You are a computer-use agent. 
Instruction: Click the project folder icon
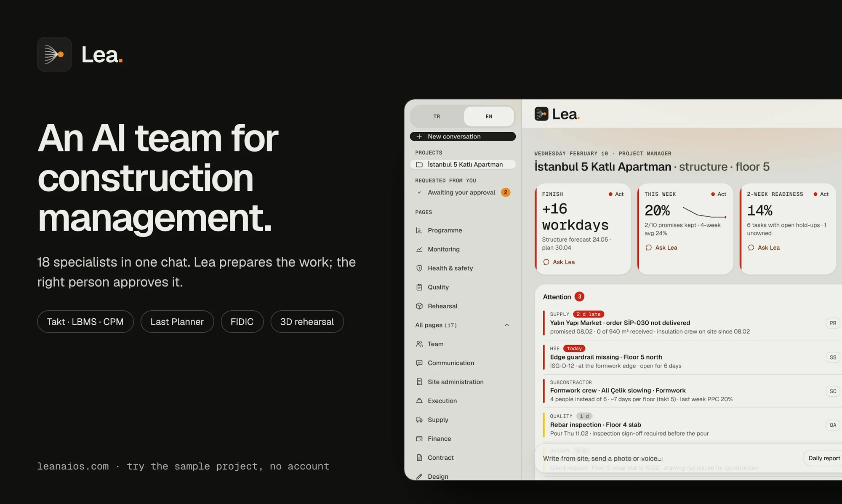[x=419, y=165]
